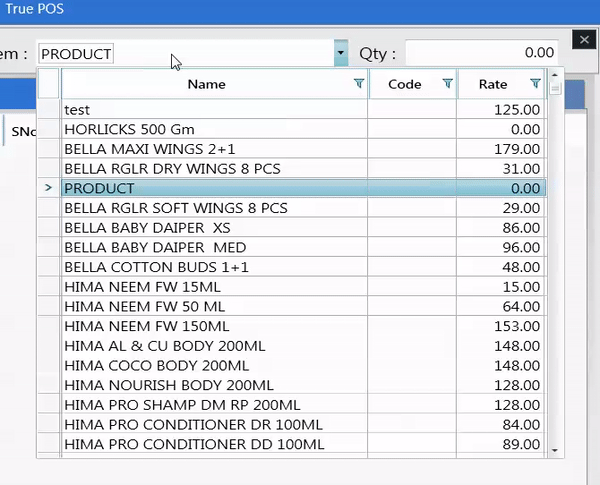Click the filter icon in Rate column
600x485 pixels.
coord(535,84)
